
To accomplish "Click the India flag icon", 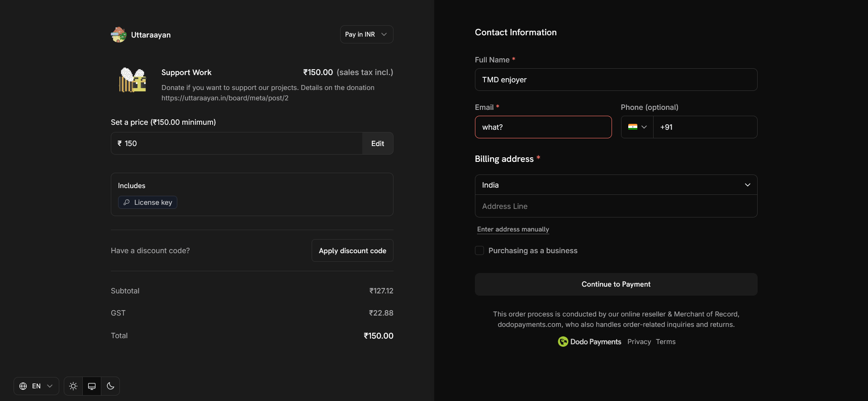I will 632,127.
